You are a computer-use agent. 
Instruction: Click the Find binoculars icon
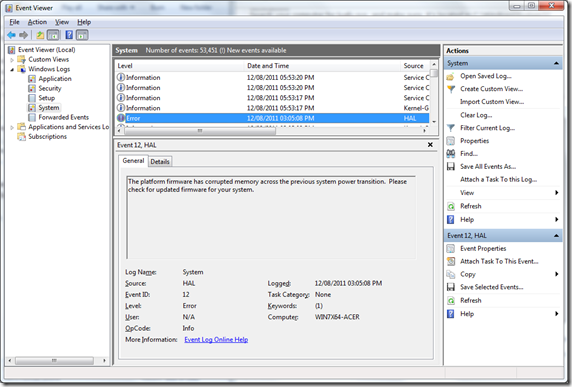(x=451, y=154)
